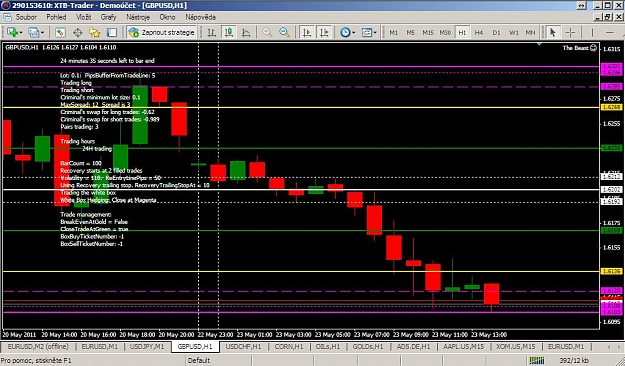Switch timeframe to M5

(411, 33)
